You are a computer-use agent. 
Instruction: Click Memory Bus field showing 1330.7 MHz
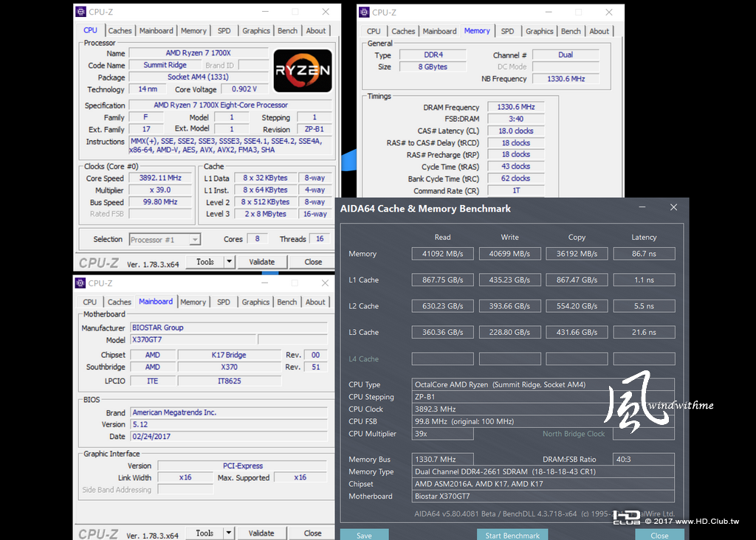click(x=443, y=460)
